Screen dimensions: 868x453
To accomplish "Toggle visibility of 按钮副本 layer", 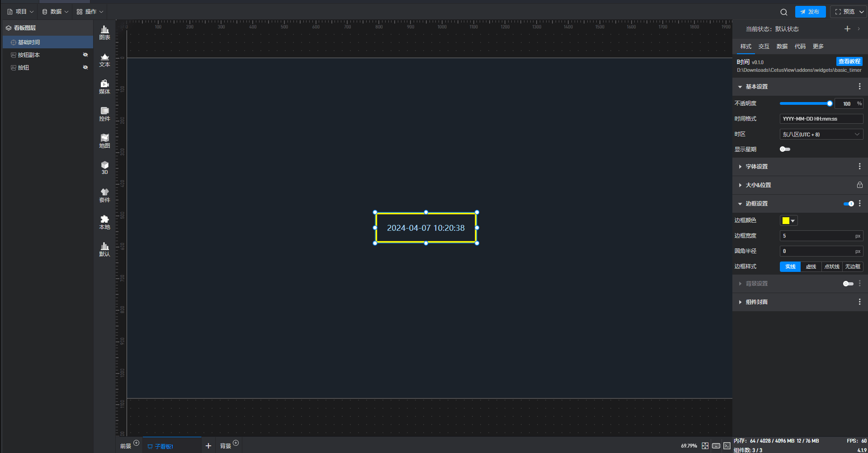I will coord(85,55).
